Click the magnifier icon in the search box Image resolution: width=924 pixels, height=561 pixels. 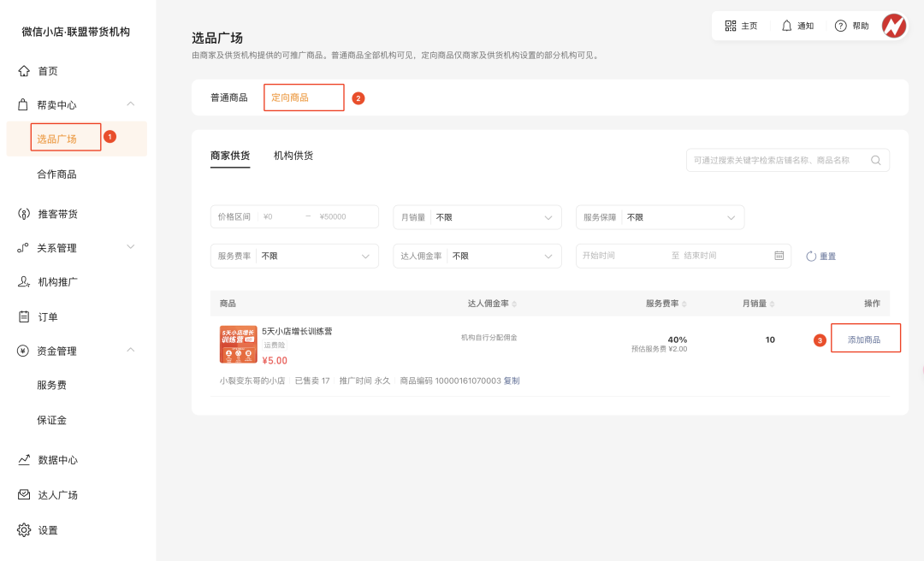875,160
